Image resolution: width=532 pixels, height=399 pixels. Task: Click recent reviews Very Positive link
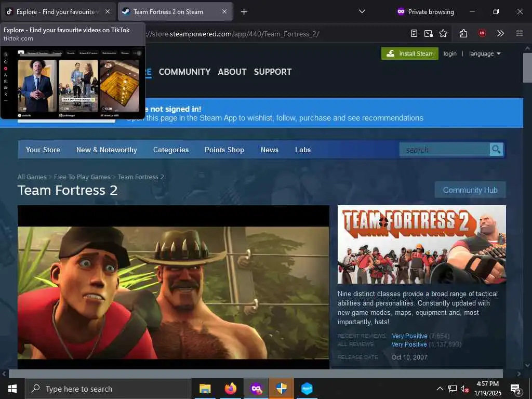[409, 336]
